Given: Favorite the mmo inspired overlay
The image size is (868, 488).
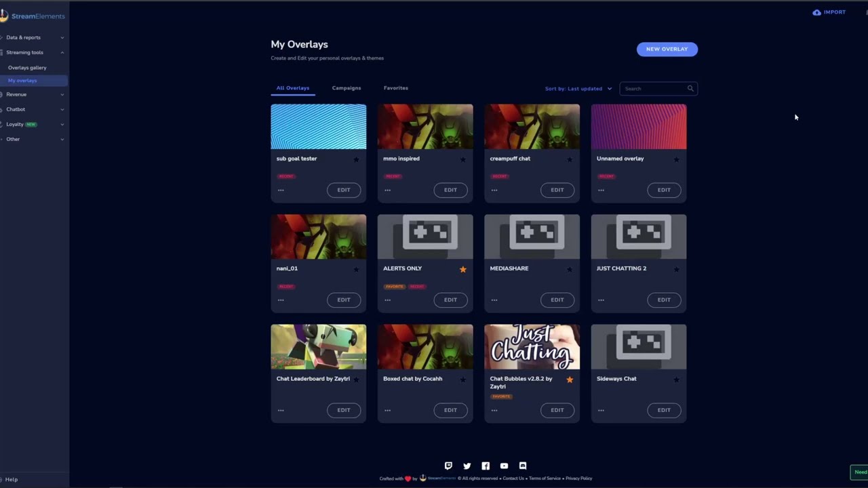Looking at the screenshot, I should 463,159.
